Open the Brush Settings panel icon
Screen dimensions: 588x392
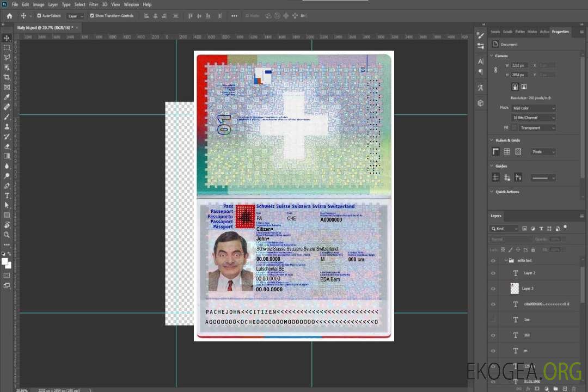click(481, 35)
